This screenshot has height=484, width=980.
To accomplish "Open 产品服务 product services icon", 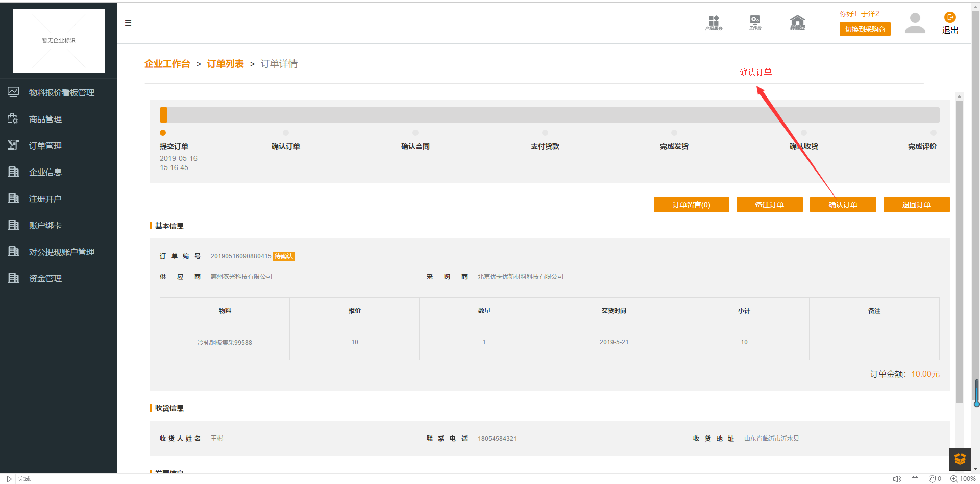I will coord(714,22).
